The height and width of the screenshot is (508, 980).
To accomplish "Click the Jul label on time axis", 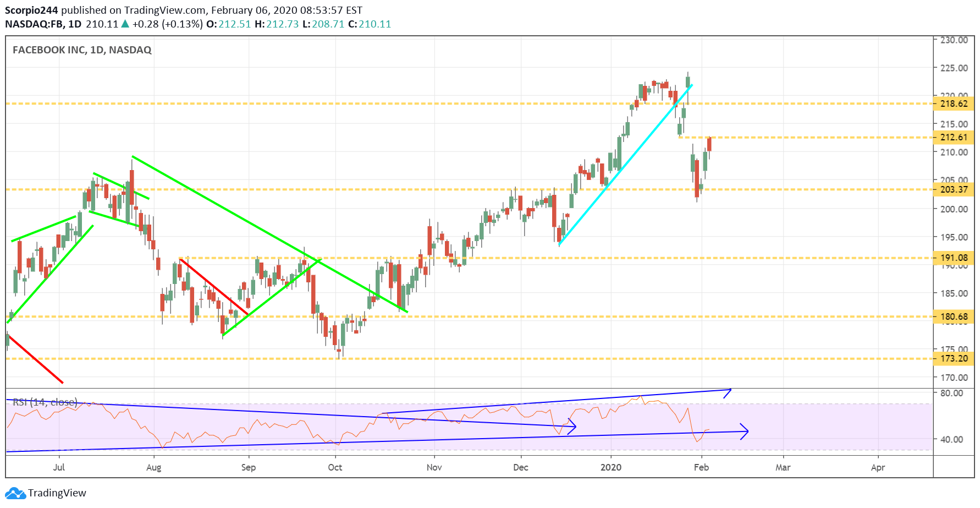I will (x=59, y=467).
